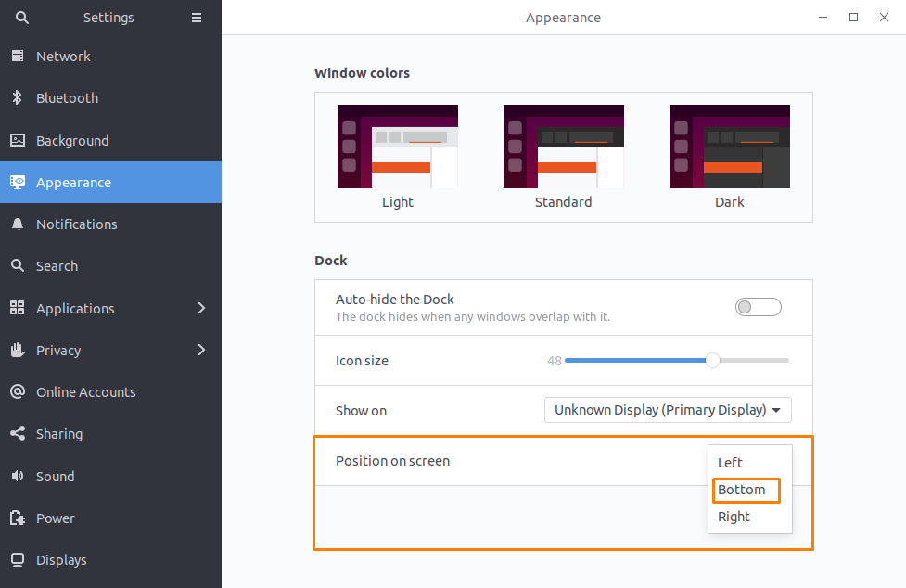Screen dimensions: 906x588
Task: Open the hamburger menu in Settings header
Action: coord(197,18)
